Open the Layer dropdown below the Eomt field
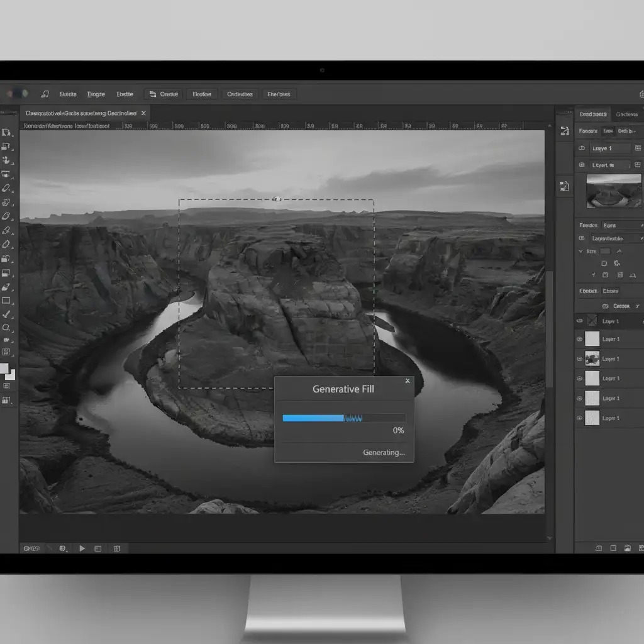 (616, 239)
